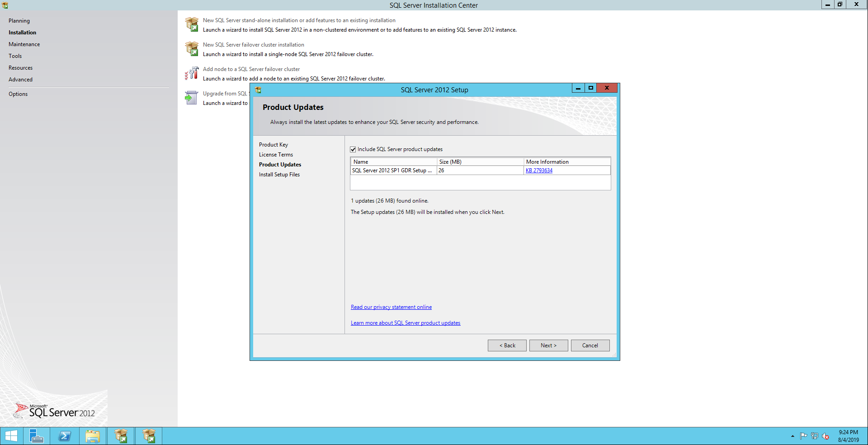Open the KB 2793634 link
868x445 pixels.
(x=539, y=170)
